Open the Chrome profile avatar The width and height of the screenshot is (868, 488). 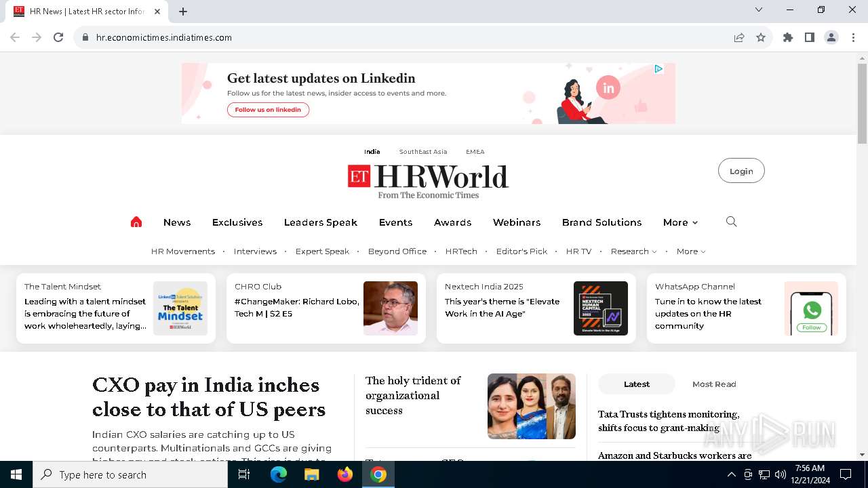pyautogui.click(x=831, y=37)
